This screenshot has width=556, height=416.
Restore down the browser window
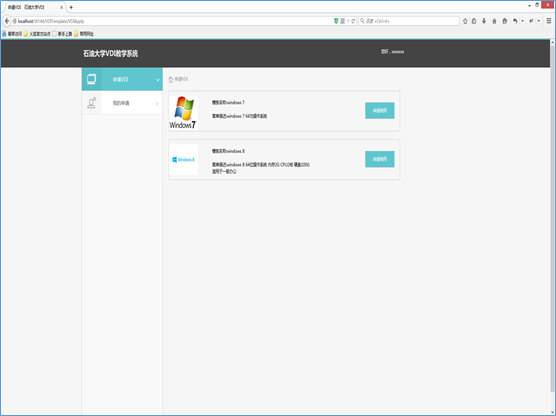(537, 5)
